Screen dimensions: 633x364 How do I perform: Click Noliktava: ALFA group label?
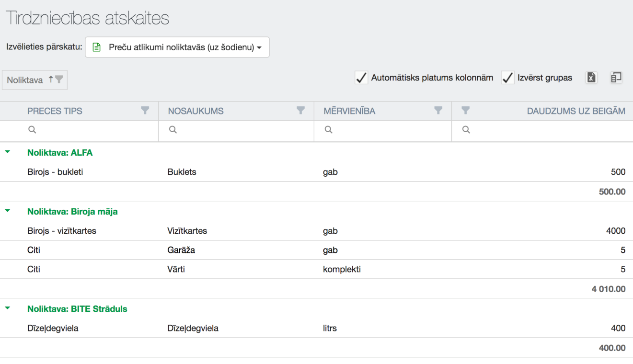point(60,153)
